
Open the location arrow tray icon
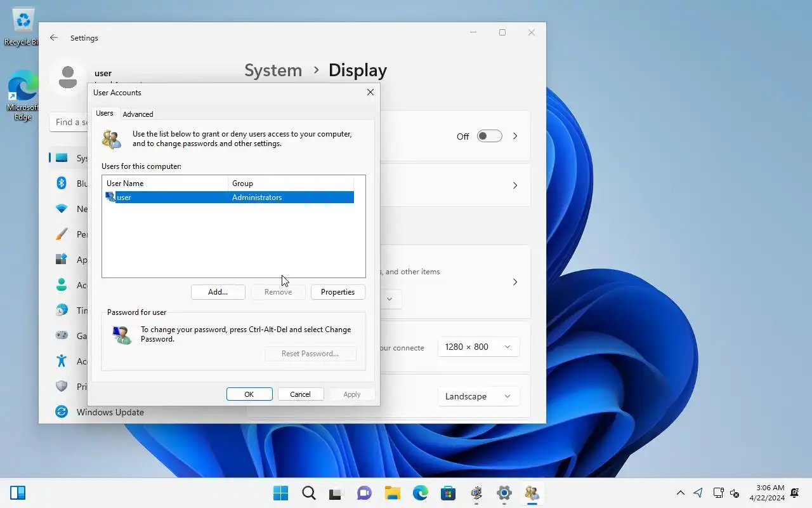(x=698, y=493)
